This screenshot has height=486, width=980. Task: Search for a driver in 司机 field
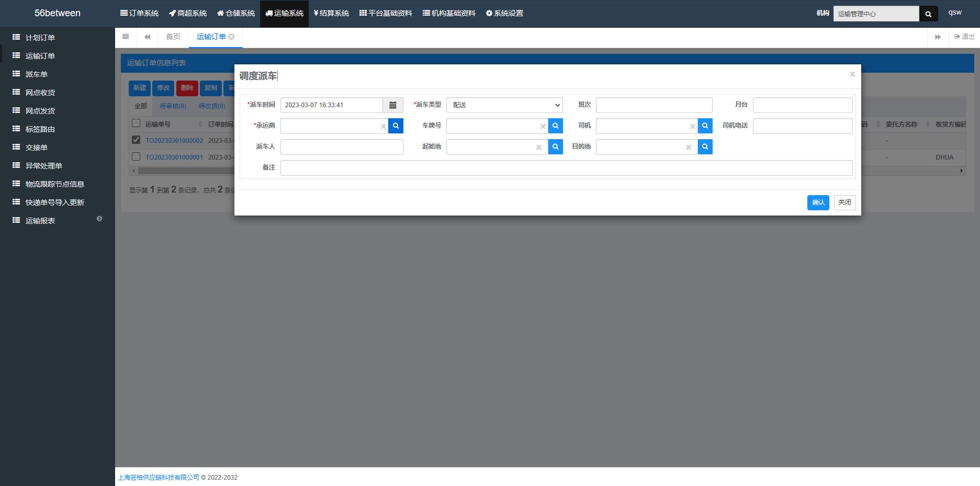point(705,126)
